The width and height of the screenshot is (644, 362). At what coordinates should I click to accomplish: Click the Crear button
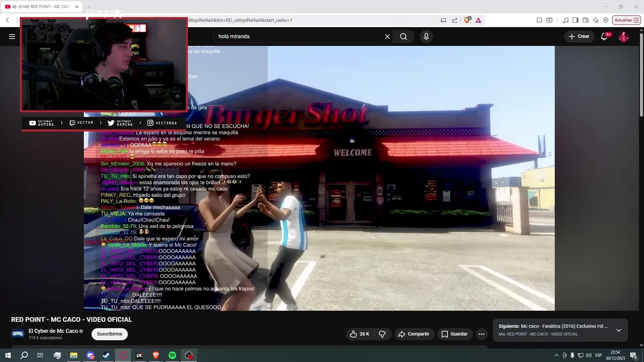coord(579,36)
